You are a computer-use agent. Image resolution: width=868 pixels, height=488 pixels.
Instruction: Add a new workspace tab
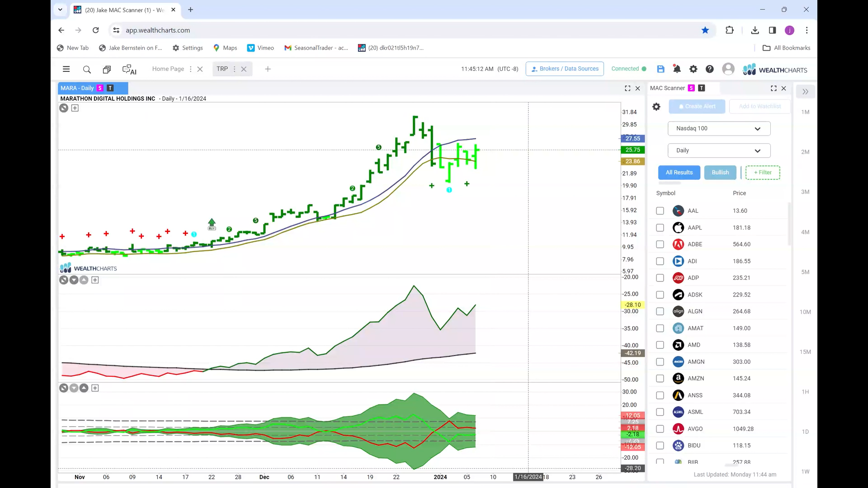coord(268,69)
